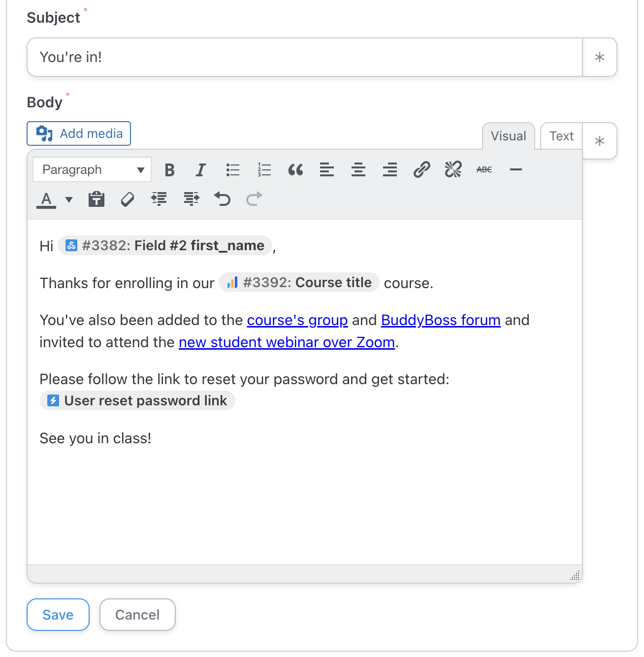
Task: Apply italic formatting
Action: 200,170
